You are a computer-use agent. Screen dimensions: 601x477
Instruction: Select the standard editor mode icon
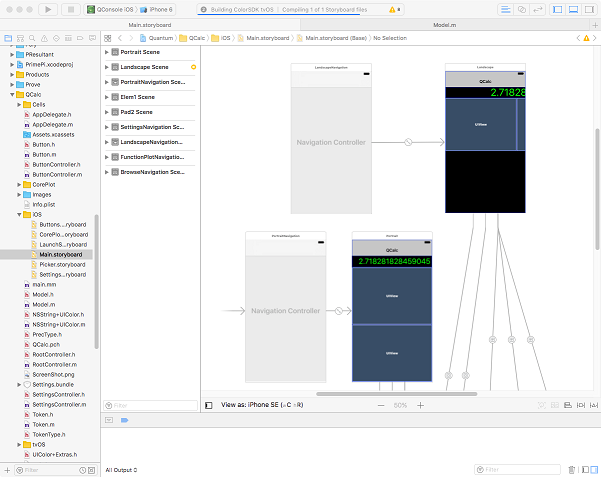click(506, 10)
